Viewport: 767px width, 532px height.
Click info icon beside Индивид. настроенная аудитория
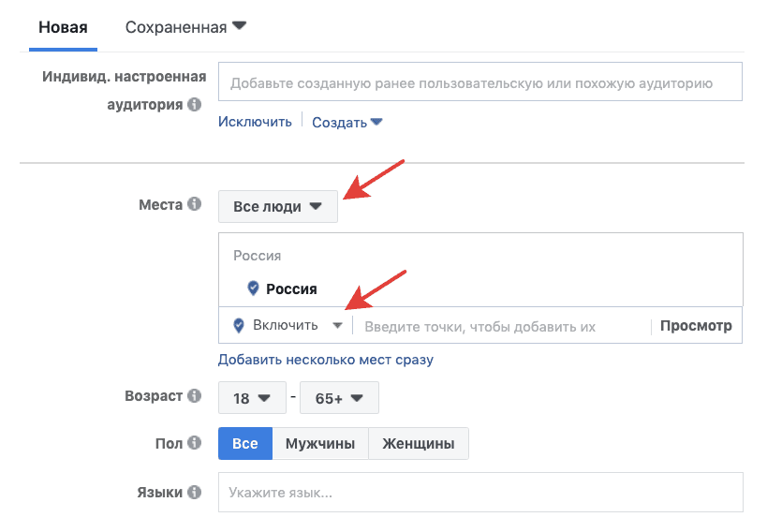195,104
